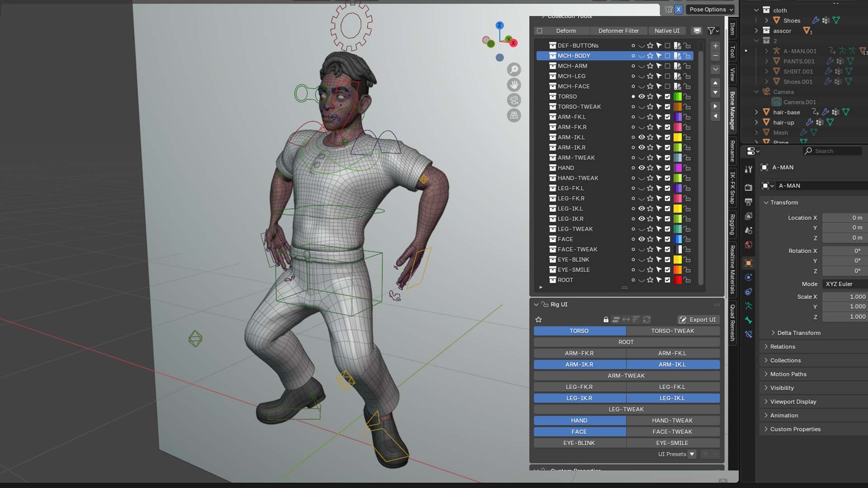Open the World properties tab icon
This screenshot has width=868, height=488.
click(x=749, y=245)
